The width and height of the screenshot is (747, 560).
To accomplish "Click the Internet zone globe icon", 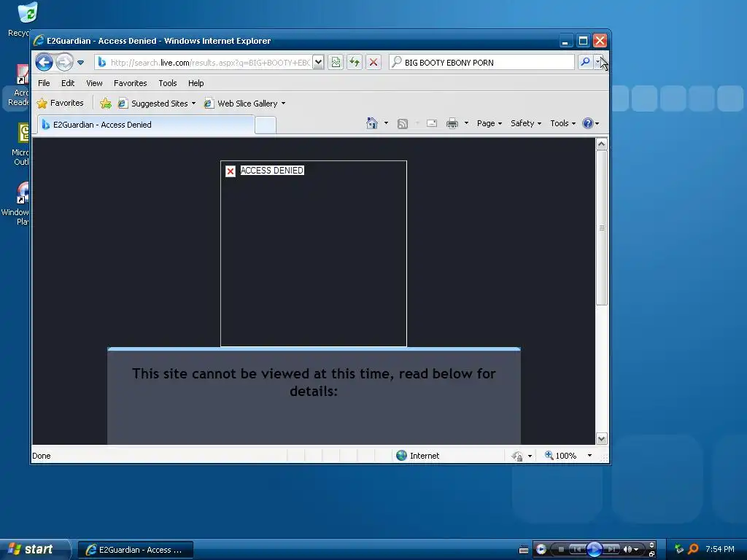I will click(x=402, y=456).
